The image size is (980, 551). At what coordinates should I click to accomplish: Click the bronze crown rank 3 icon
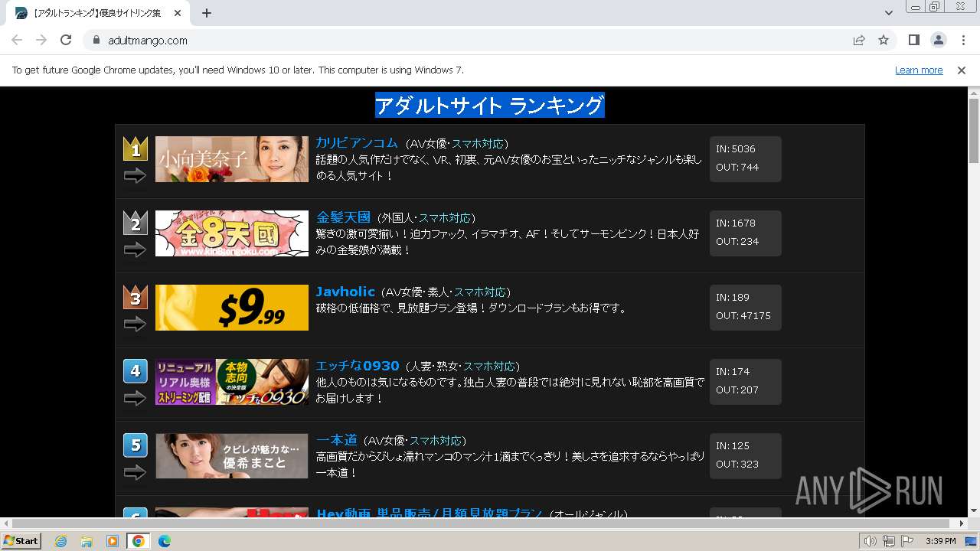tap(136, 297)
